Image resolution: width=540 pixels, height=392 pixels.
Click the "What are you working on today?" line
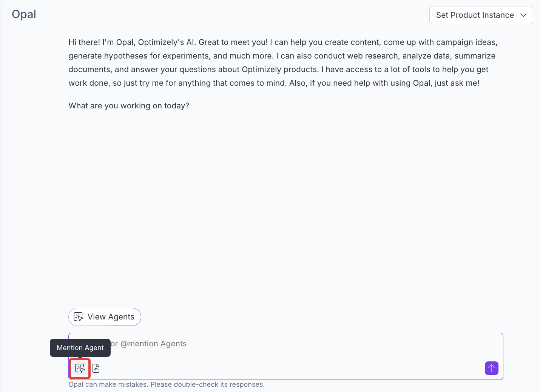click(x=129, y=106)
